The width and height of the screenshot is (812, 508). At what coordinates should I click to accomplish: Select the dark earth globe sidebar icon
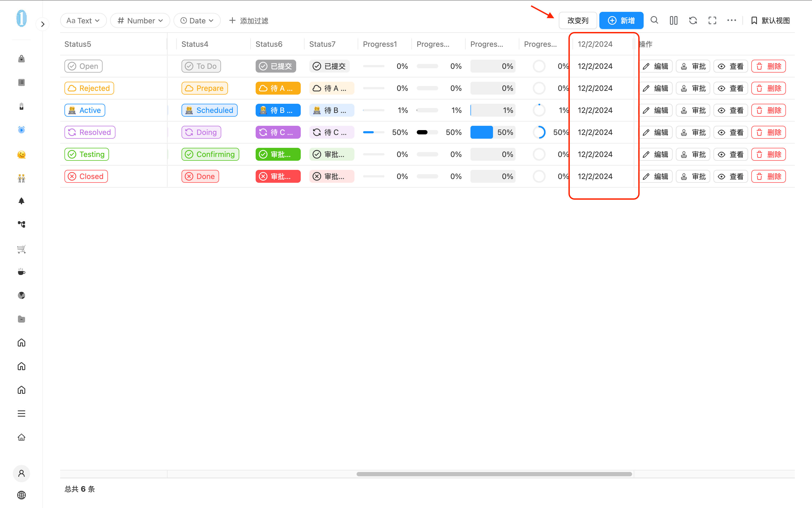tap(21, 295)
